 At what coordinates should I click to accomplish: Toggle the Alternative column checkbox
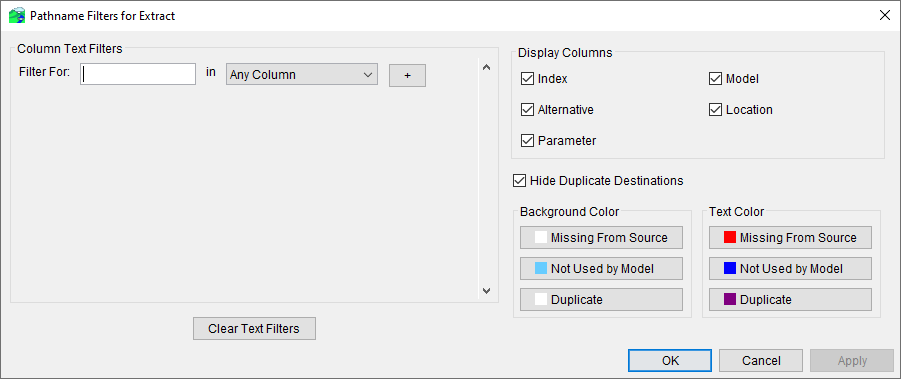click(527, 110)
